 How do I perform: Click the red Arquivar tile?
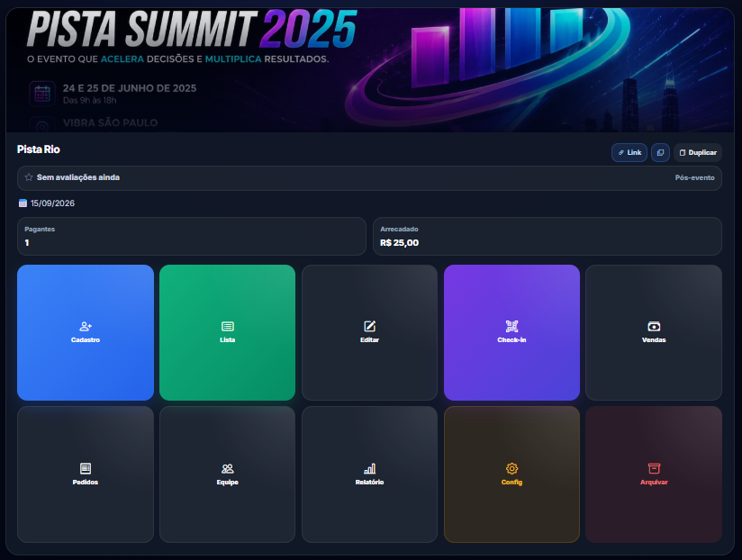pos(654,474)
